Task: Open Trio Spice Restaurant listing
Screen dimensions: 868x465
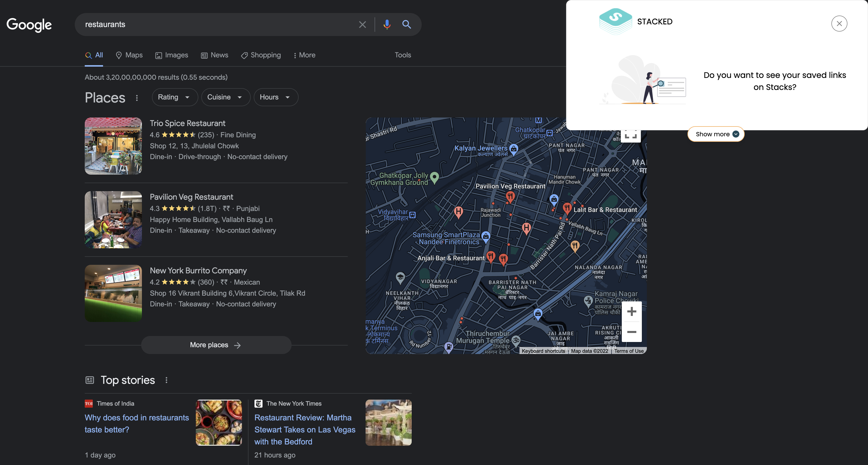Action: pos(187,124)
